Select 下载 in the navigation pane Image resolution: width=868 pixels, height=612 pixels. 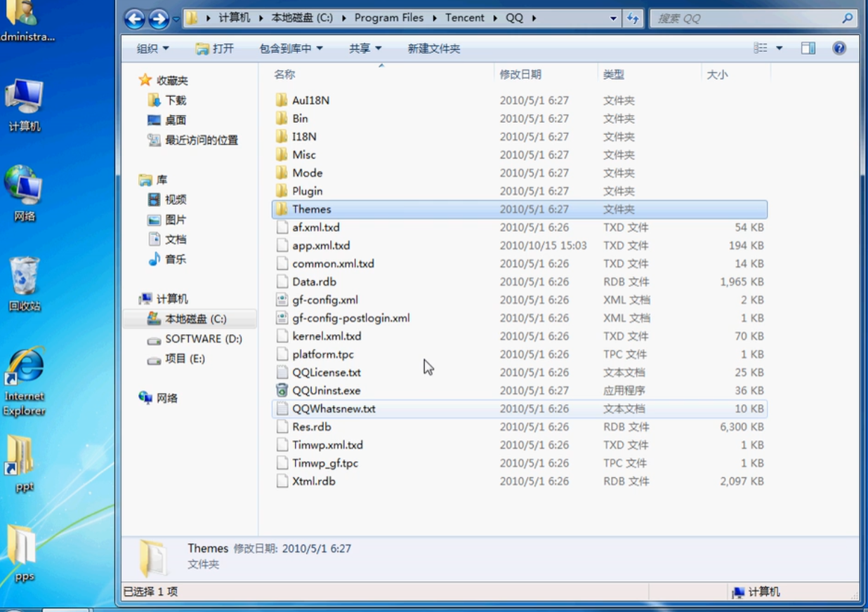[x=176, y=100]
